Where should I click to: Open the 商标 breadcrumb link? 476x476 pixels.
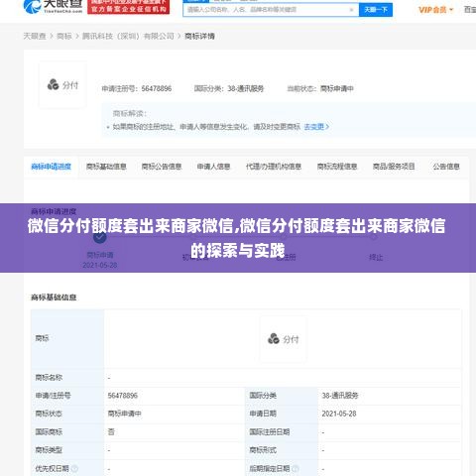(x=64, y=36)
